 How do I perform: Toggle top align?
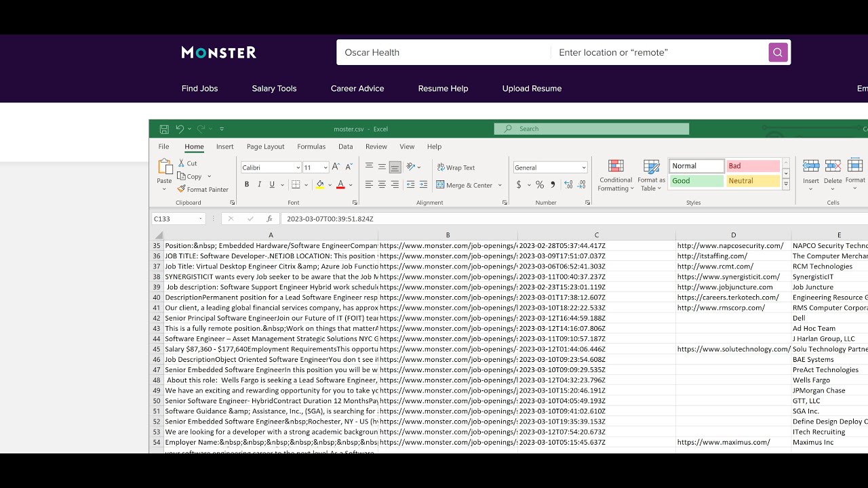370,167
